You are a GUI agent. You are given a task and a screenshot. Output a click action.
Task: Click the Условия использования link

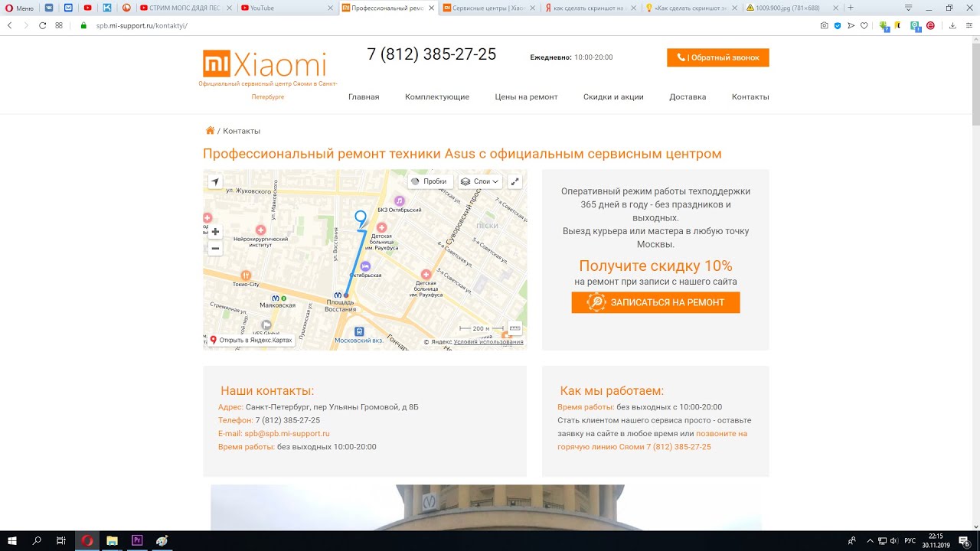(x=488, y=342)
